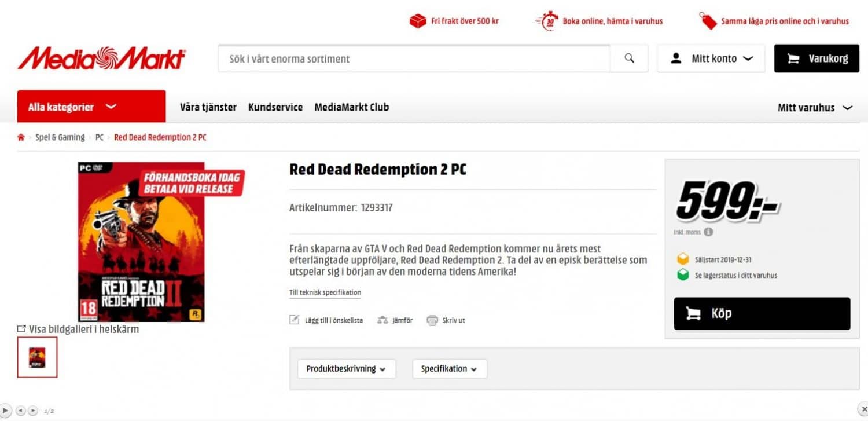This screenshot has height=421, width=868.
Task: Click the red price tag icon
Action: click(x=708, y=21)
